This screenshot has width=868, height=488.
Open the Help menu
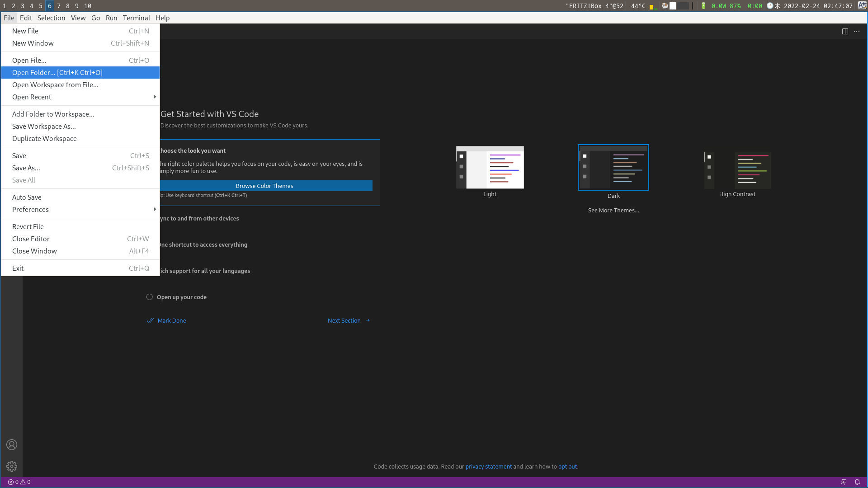(x=163, y=18)
